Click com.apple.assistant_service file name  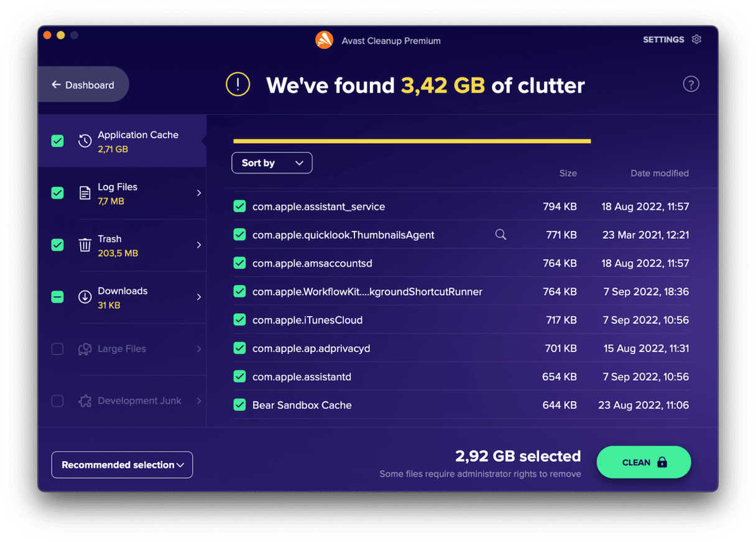(x=318, y=207)
